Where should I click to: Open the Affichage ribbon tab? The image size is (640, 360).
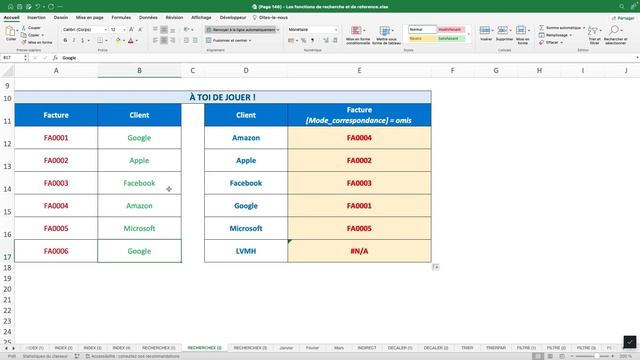[201, 18]
